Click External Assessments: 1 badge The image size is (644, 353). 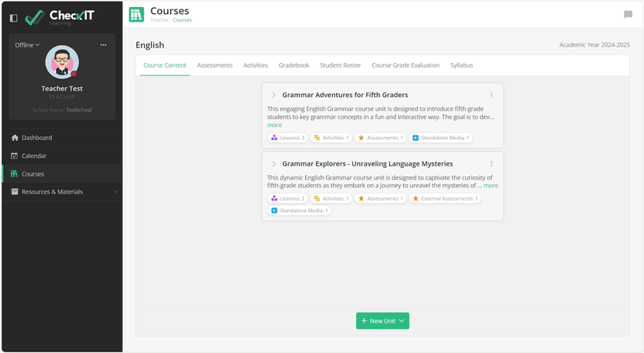pyautogui.click(x=445, y=198)
